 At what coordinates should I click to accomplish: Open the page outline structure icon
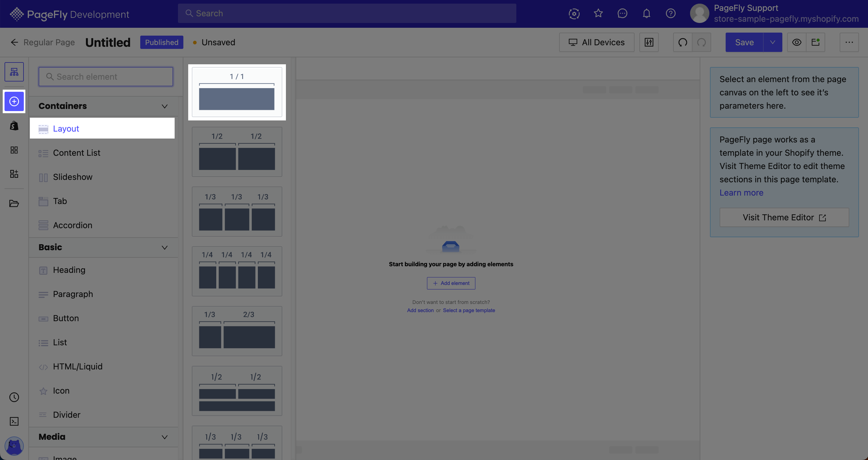pos(14,72)
